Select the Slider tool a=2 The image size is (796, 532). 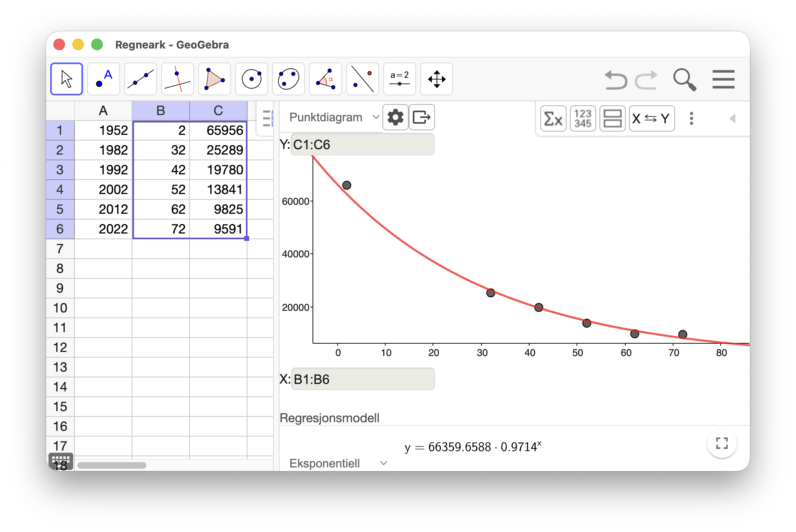[399, 79]
